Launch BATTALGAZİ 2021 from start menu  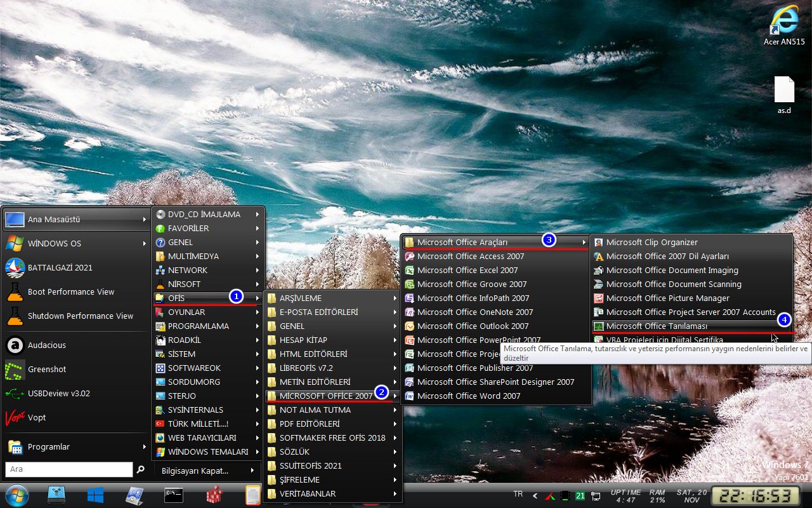pos(76,267)
